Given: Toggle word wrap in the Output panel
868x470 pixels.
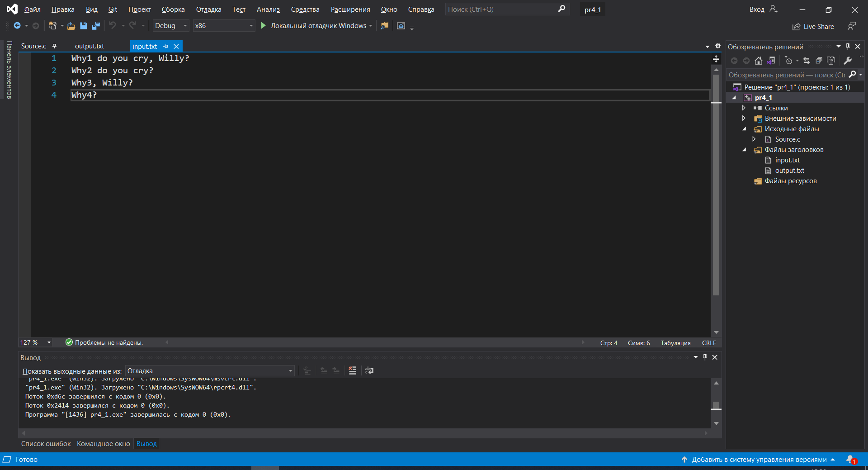Looking at the screenshot, I should pyautogui.click(x=369, y=370).
